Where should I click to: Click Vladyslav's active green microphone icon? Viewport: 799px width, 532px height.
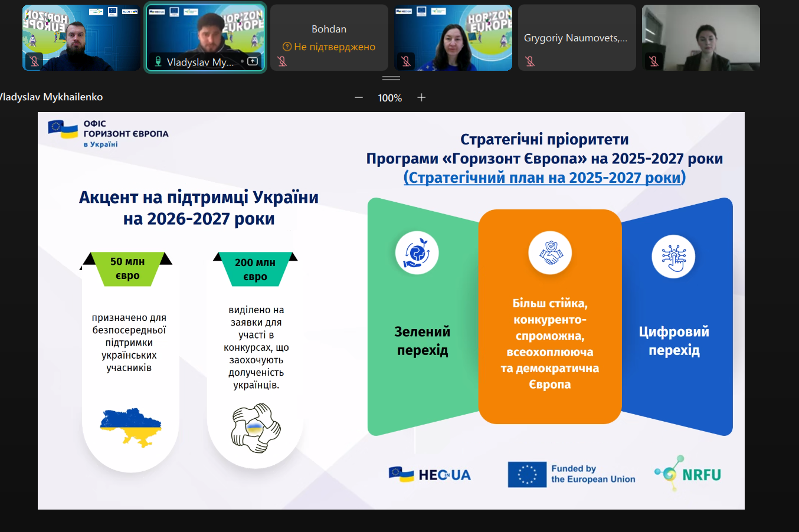tap(158, 61)
